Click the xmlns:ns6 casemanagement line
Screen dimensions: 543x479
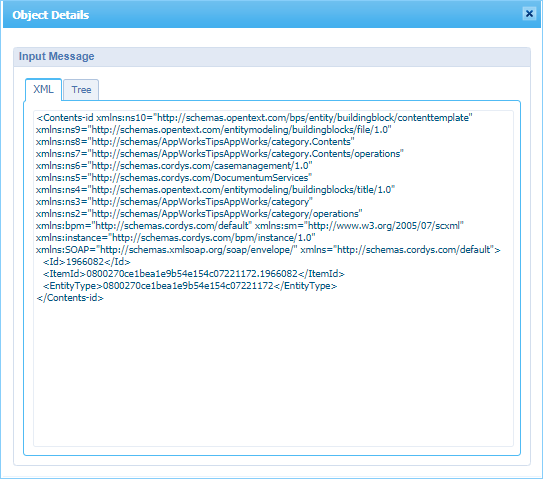tap(174, 166)
